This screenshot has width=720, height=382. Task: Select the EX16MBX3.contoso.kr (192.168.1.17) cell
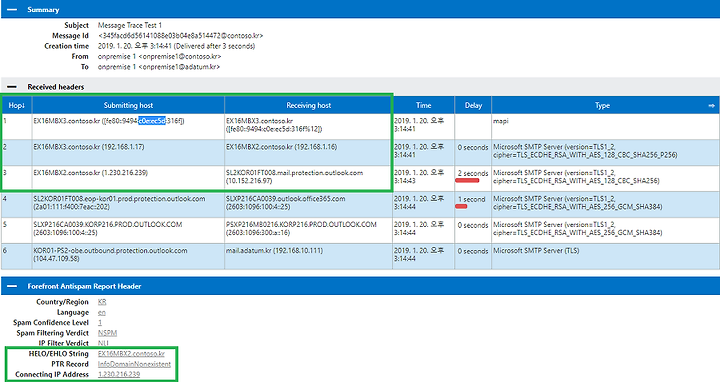point(128,153)
